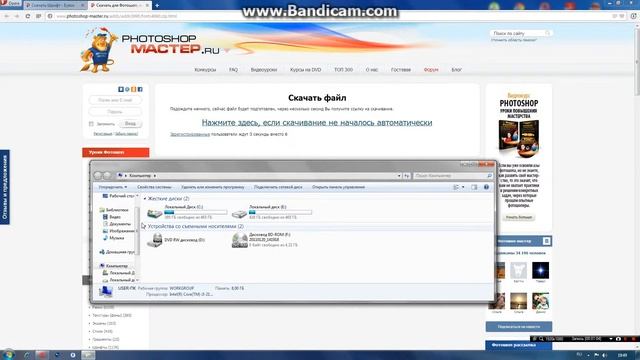Expand the 'Компьютер' breadcrumb arrow
This screenshot has width=640, height=360.
155,176
